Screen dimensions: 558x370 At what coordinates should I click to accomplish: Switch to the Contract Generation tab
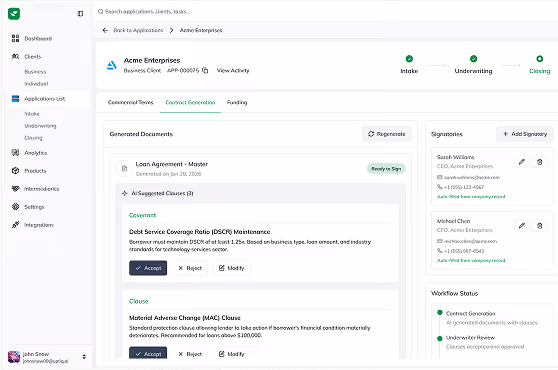coord(190,102)
